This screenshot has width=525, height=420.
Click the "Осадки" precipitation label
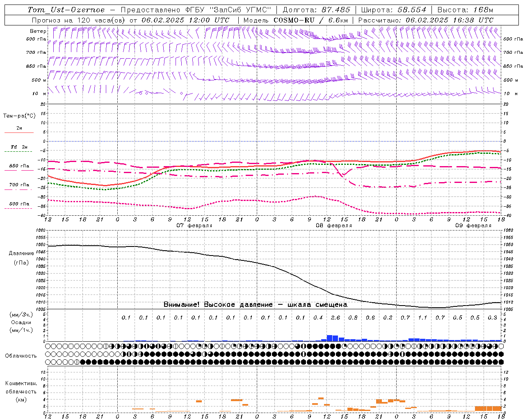(x=21, y=322)
